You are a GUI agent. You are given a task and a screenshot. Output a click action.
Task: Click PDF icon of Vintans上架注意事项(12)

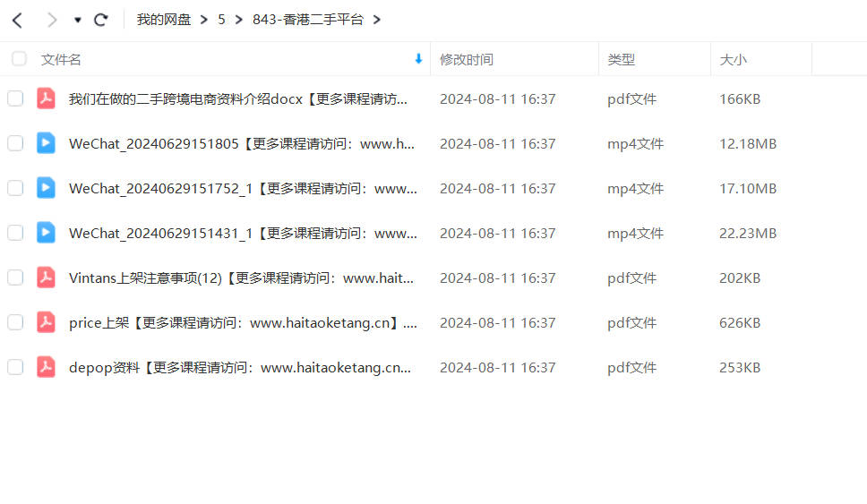tap(46, 278)
